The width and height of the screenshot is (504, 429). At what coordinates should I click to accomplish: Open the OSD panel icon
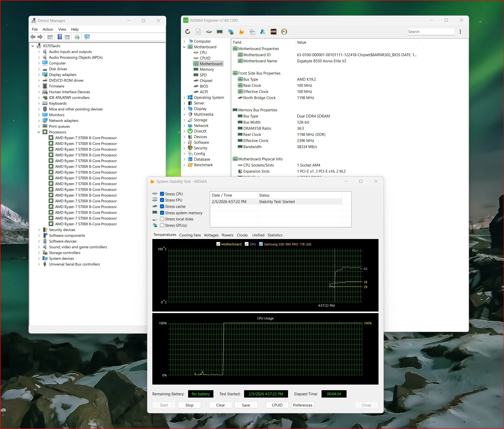pos(273,32)
